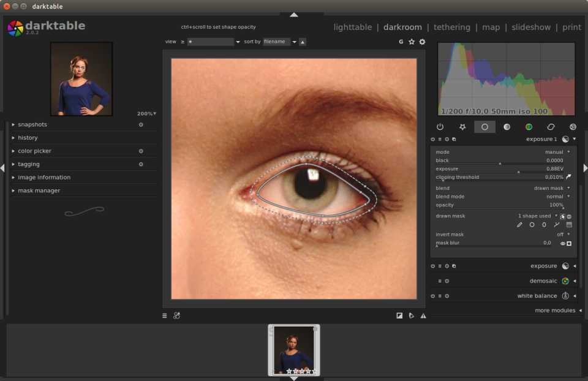The height and width of the screenshot is (381, 588).
Task: Click clipping threshold picker arrow icon
Action: click(568, 176)
